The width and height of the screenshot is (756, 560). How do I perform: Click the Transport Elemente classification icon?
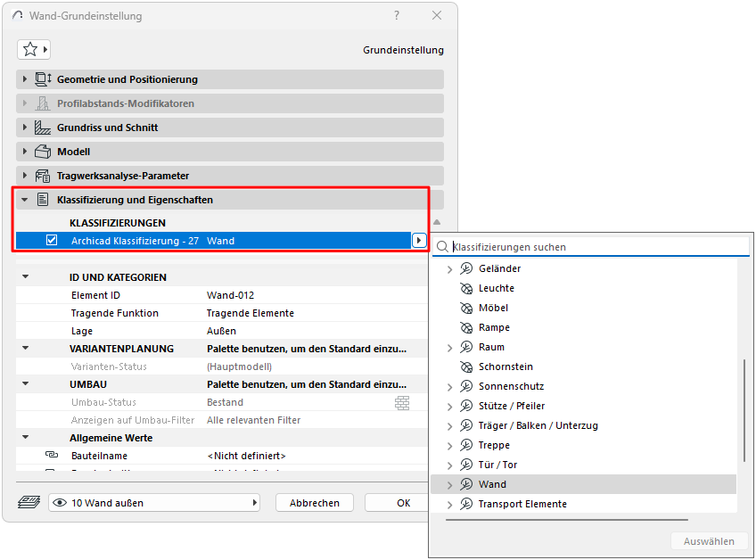point(466,504)
